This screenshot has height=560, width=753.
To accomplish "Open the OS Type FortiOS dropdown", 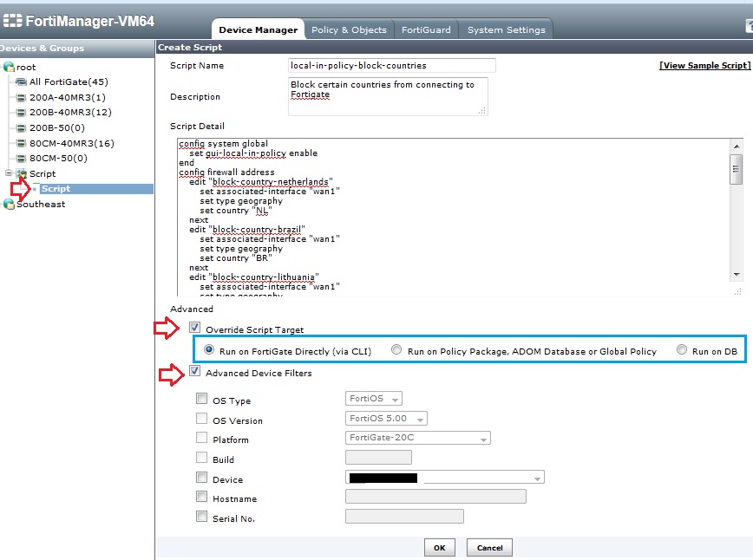I will (374, 399).
